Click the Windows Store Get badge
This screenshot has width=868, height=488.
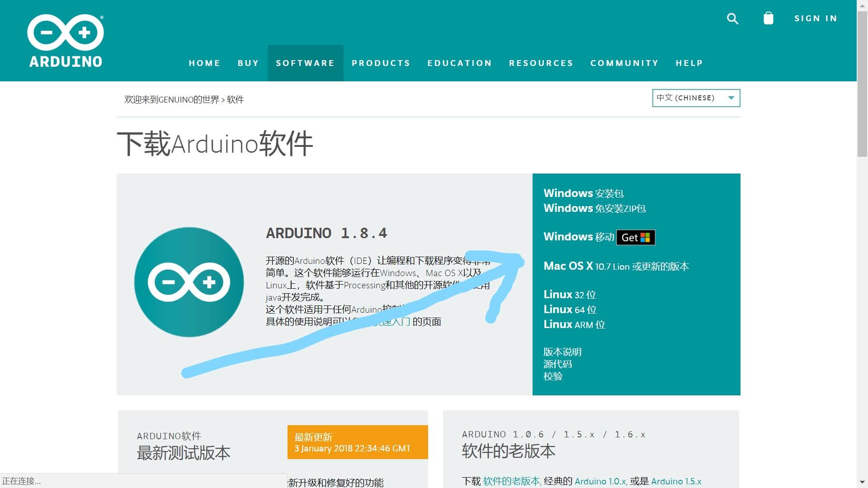coord(636,237)
